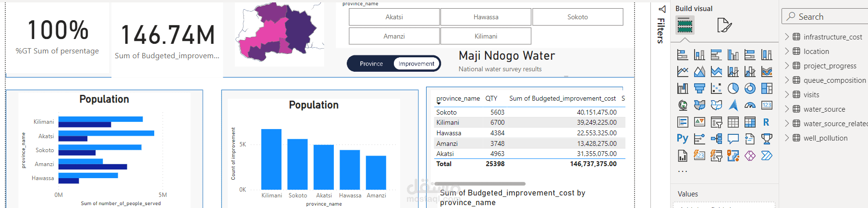Expand the queue_composition table
868x208 pixels.
tap(787, 80)
